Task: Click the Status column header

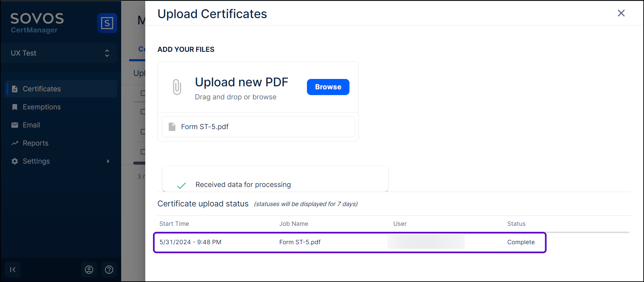Action: [516, 224]
